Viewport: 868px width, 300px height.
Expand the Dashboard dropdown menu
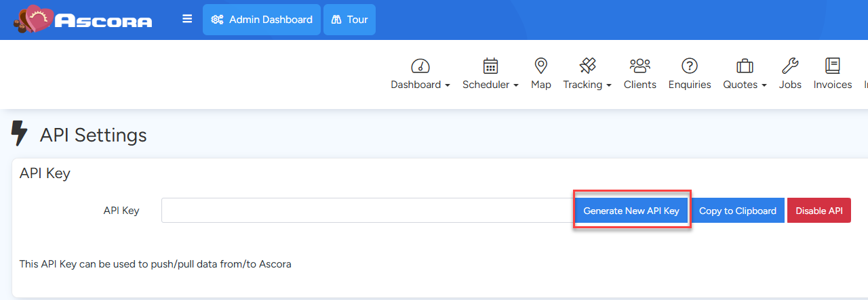(420, 85)
